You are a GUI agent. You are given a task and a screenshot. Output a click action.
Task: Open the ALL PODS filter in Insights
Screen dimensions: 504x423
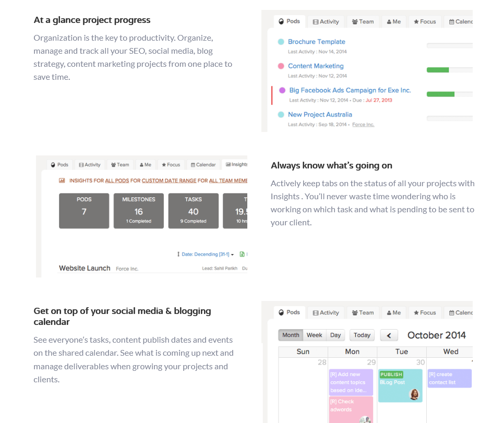tap(116, 180)
